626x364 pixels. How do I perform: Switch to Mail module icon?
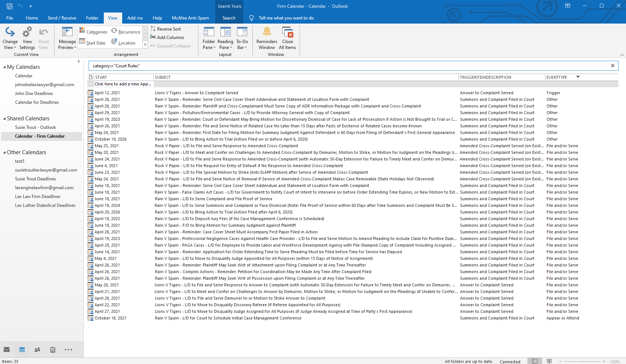[x=7, y=350]
